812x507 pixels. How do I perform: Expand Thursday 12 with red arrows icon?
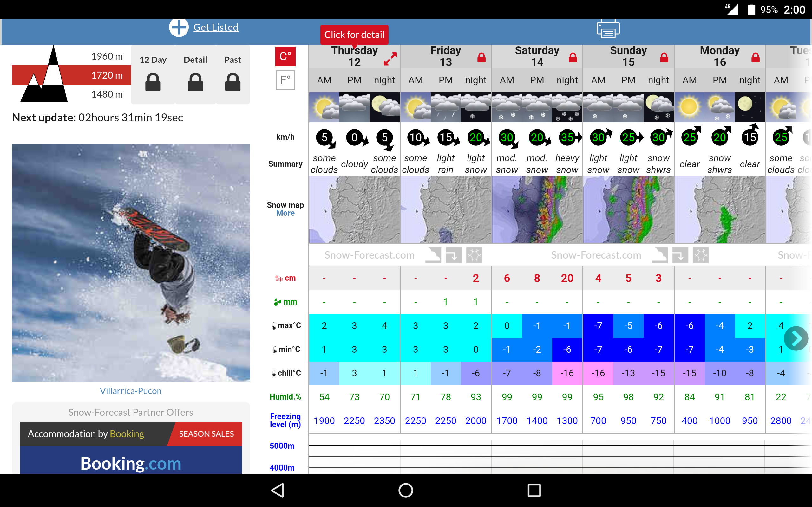tap(390, 59)
